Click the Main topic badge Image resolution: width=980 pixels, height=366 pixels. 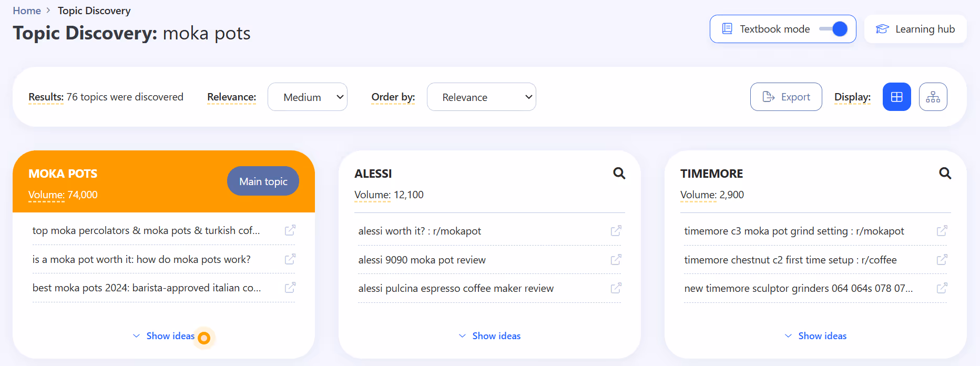coord(263,181)
